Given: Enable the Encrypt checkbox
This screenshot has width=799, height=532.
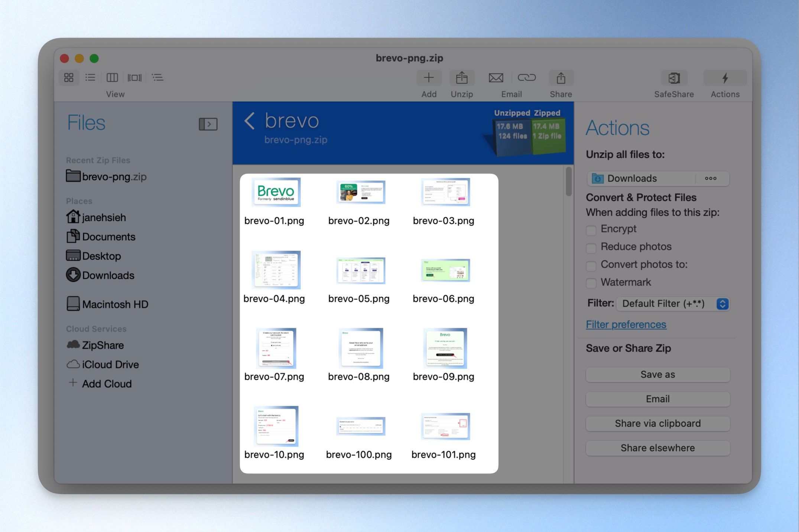Looking at the screenshot, I should pos(591,230).
